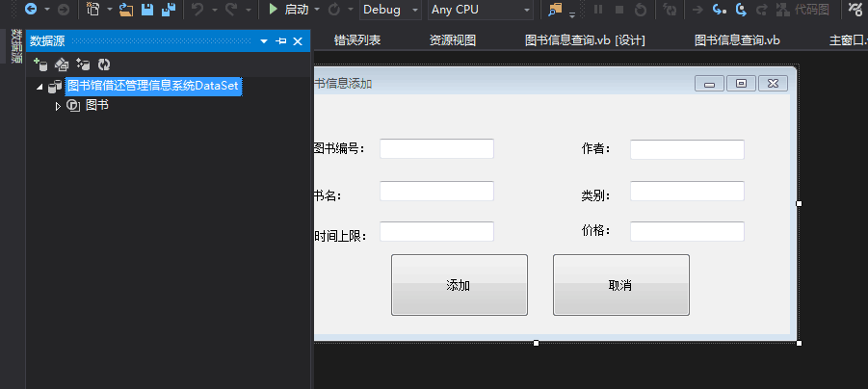Screen dimensions: 868x389
Task: Click the Undo icon
Action: [x=197, y=10]
